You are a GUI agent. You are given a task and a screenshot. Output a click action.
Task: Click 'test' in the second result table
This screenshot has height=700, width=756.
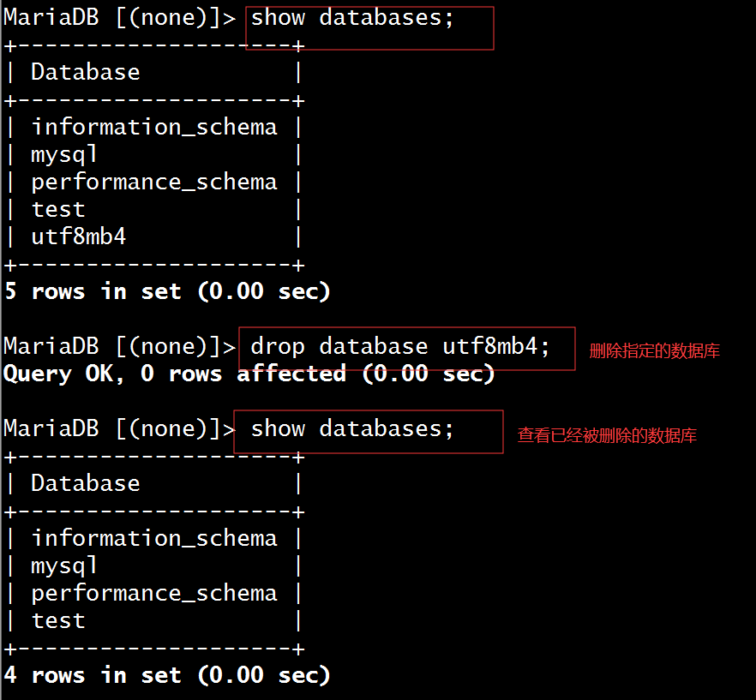click(x=58, y=621)
